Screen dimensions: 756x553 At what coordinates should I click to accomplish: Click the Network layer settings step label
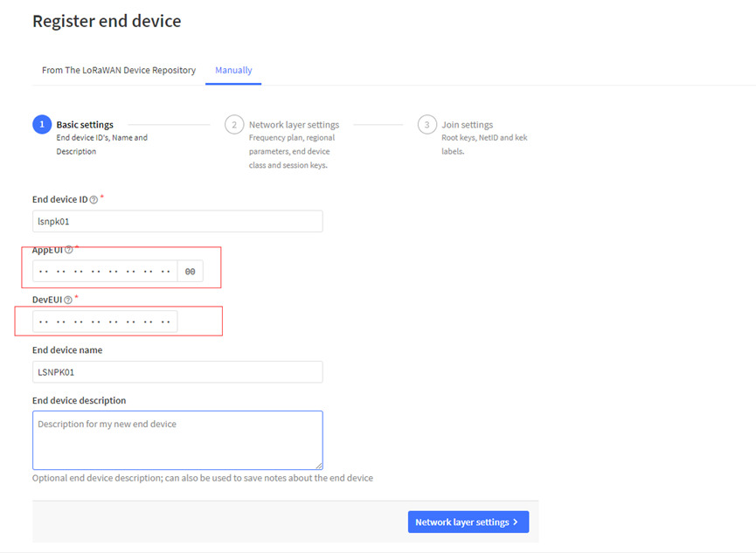click(295, 124)
